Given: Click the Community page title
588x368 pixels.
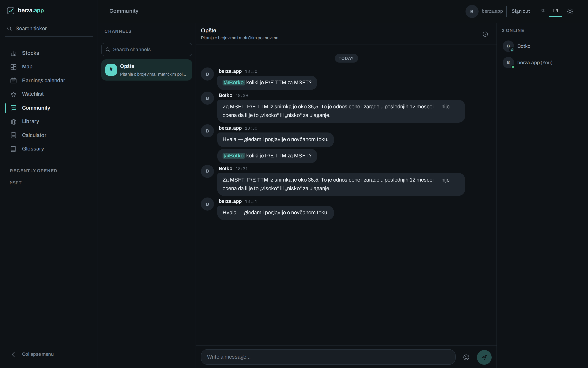Looking at the screenshot, I should tap(124, 11).
